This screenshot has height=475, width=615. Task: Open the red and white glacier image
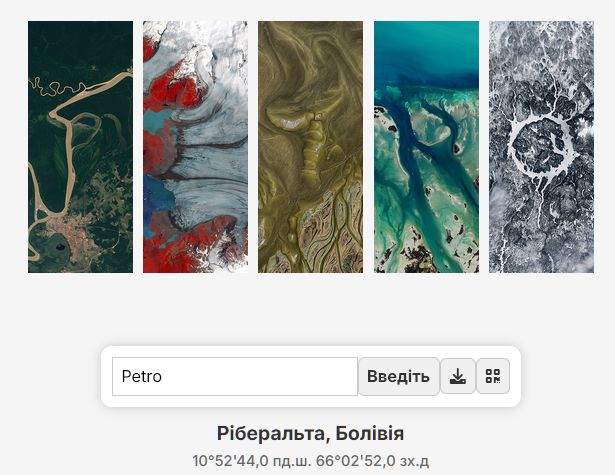pyautogui.click(x=195, y=147)
